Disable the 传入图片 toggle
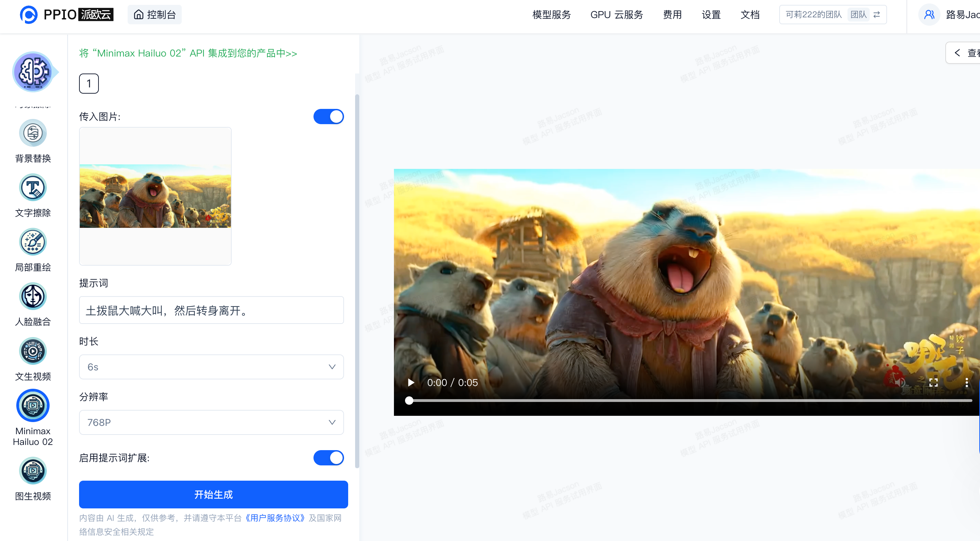The height and width of the screenshot is (541, 980). tap(328, 117)
